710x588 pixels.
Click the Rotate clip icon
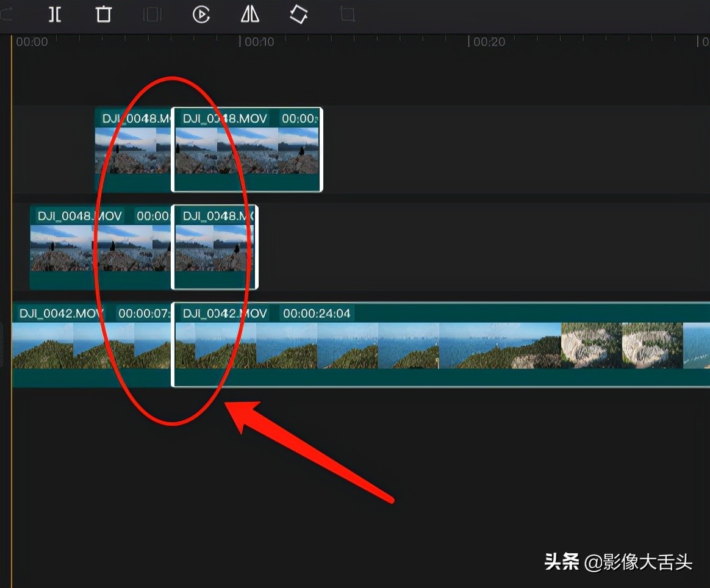tap(298, 14)
